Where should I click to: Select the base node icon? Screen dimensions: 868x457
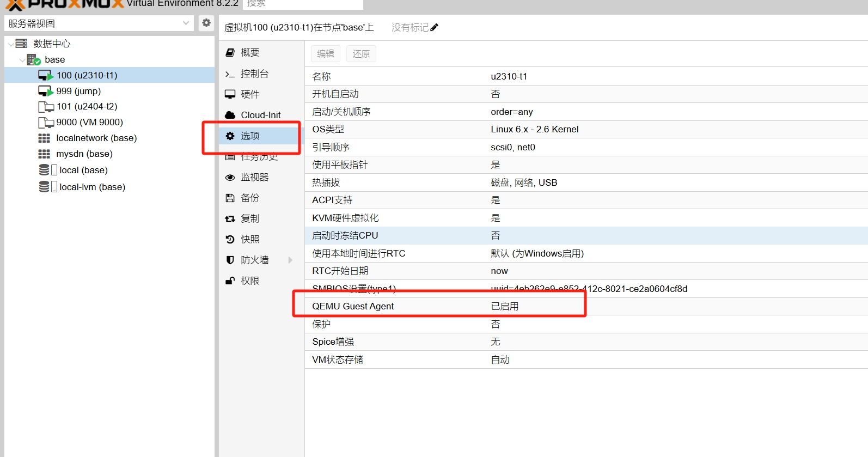[34, 59]
